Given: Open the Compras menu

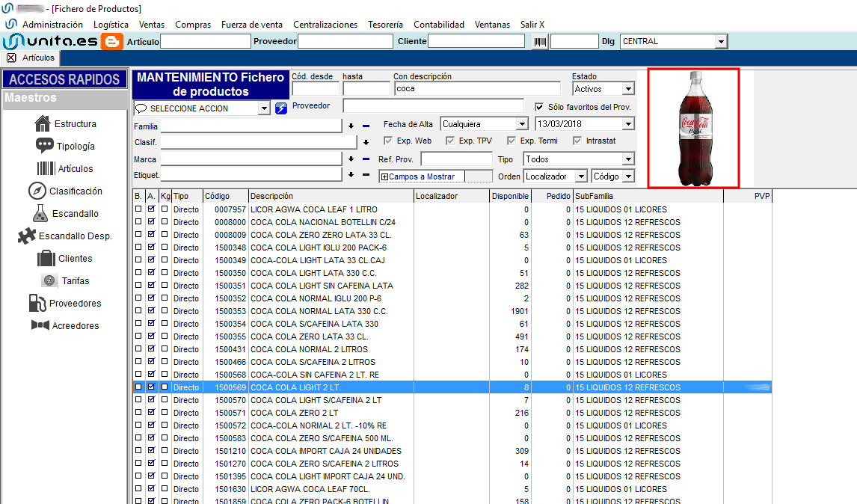Looking at the screenshot, I should (193, 25).
